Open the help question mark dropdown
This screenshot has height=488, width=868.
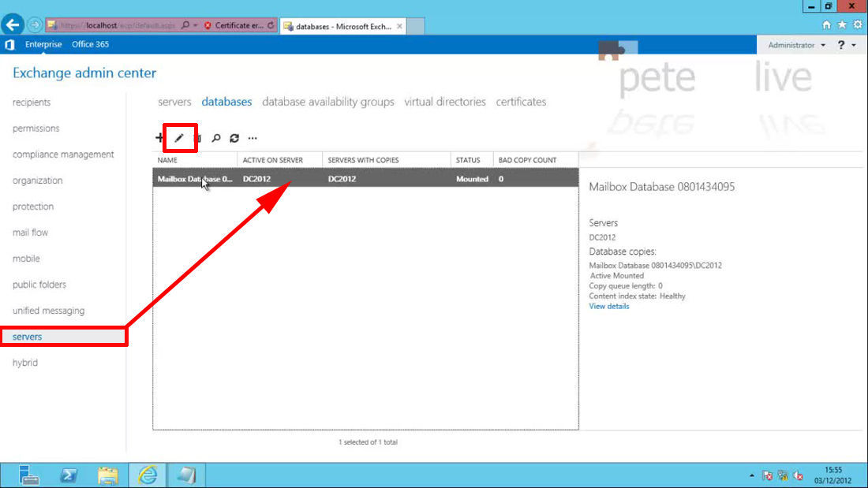(847, 46)
